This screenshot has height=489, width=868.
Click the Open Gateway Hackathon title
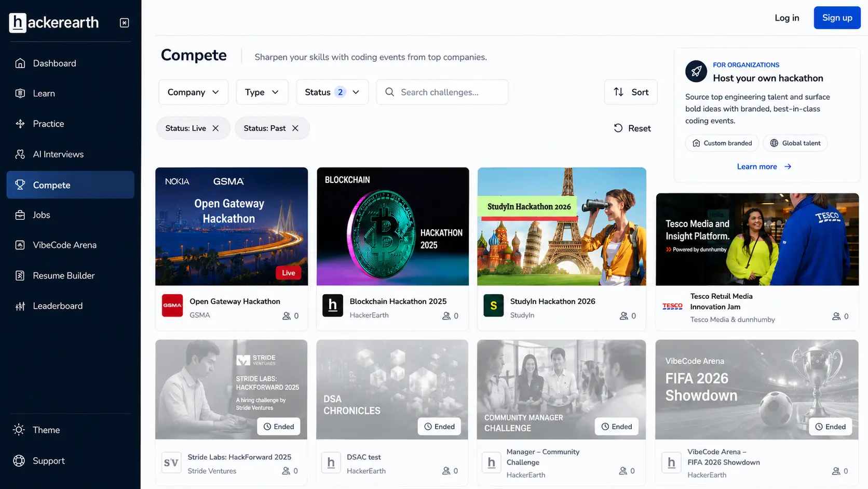click(235, 301)
